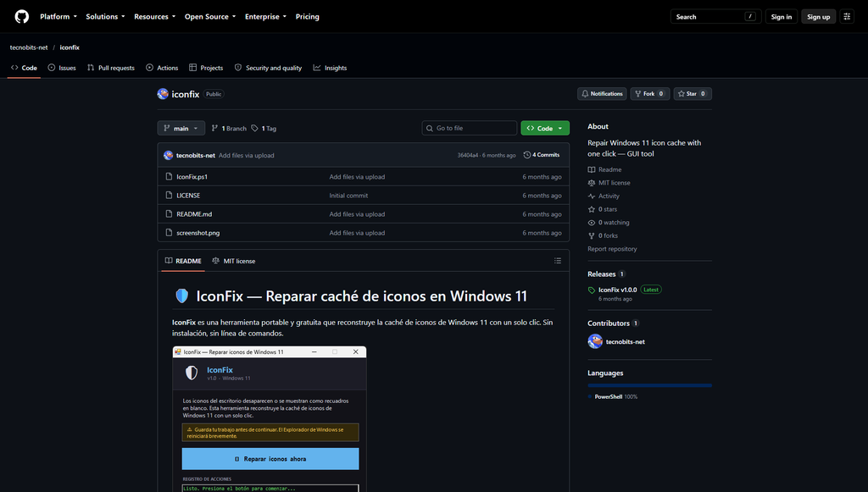Open MIT license link in About
Image resolution: width=868 pixels, height=492 pixels.
pyautogui.click(x=609, y=183)
